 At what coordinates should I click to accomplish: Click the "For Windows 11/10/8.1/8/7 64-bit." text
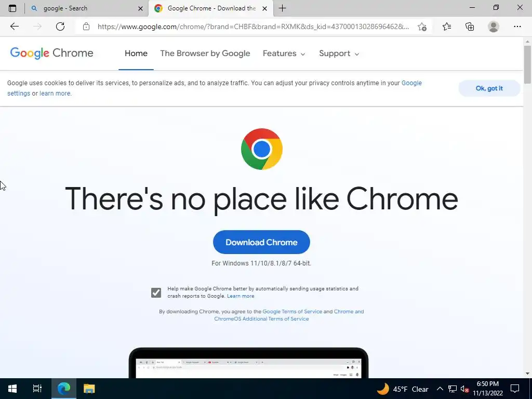(261, 263)
